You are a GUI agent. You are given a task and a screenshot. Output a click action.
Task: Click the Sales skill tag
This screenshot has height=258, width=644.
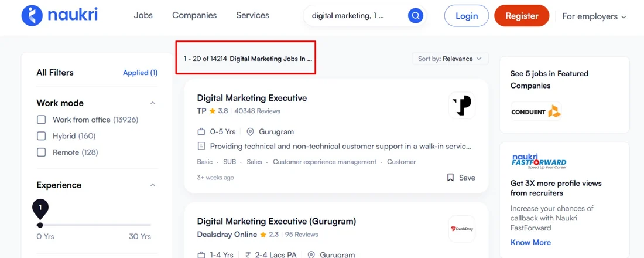(x=254, y=162)
